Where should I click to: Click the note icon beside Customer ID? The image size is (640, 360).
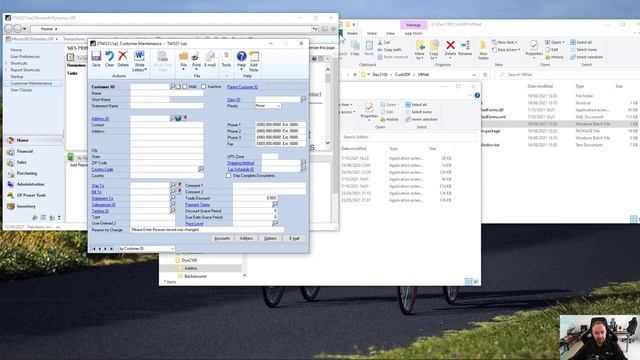pos(178,87)
